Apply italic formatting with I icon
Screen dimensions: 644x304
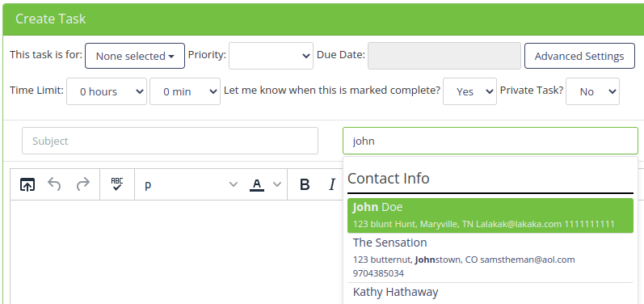point(332,184)
